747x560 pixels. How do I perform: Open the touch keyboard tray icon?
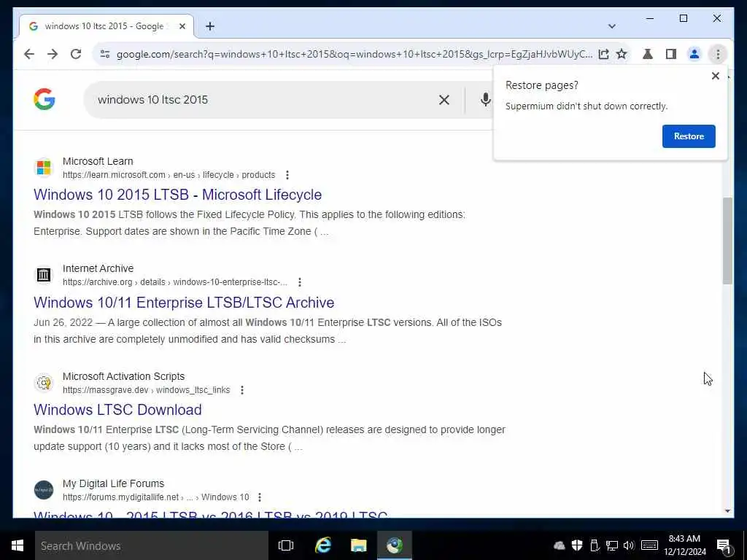click(649, 545)
